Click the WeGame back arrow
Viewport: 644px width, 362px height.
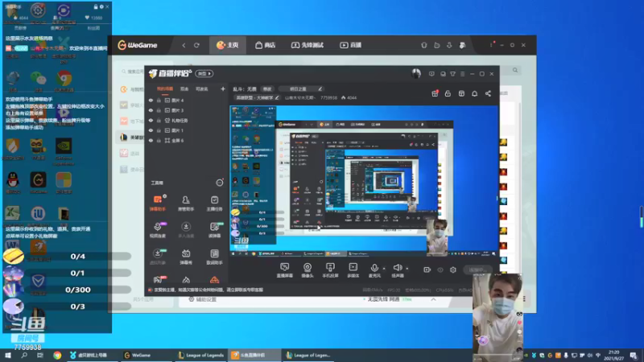pyautogui.click(x=184, y=45)
